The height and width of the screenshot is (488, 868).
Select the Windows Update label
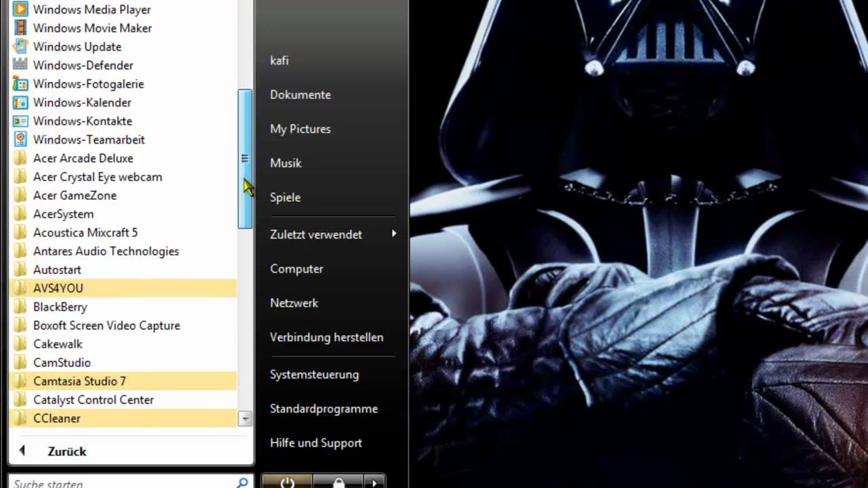[77, 47]
